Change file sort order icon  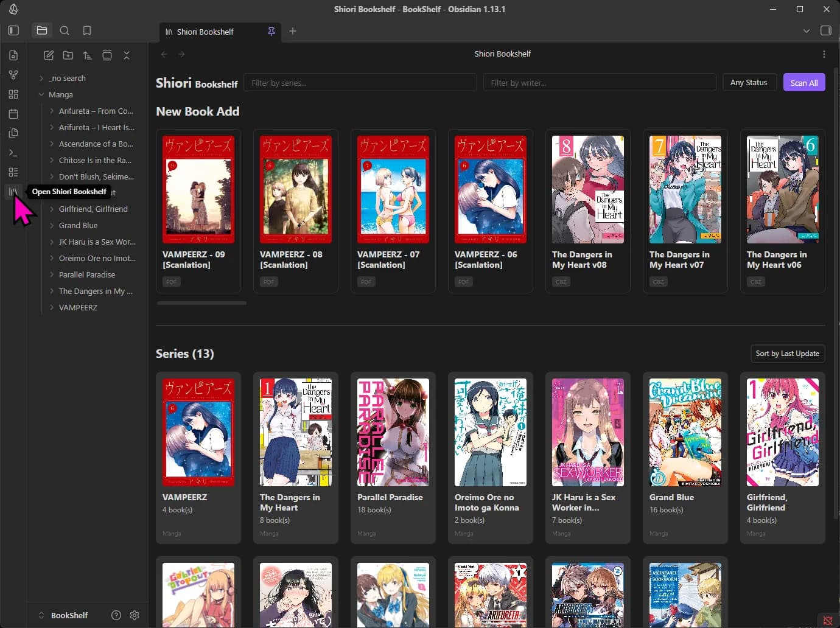pyautogui.click(x=88, y=55)
